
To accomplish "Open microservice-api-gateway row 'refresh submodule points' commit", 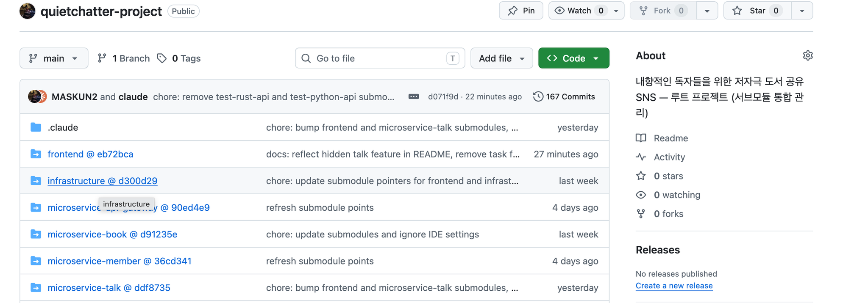I will click(x=320, y=207).
